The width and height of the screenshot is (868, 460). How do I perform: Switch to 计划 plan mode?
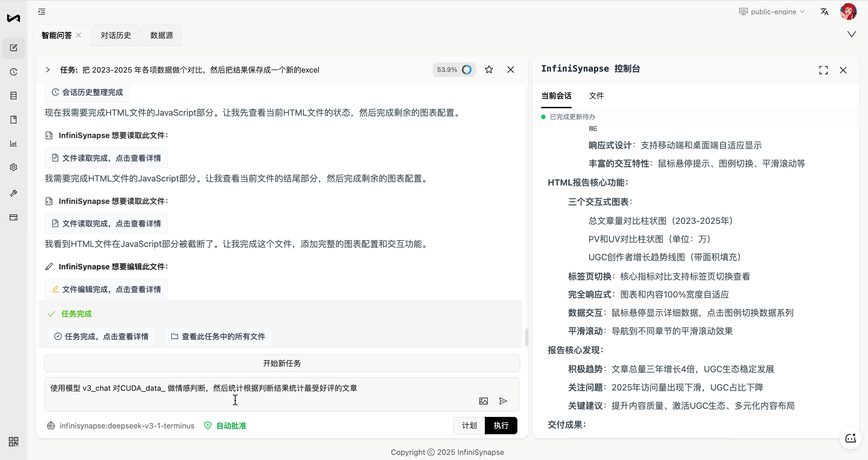(469, 425)
